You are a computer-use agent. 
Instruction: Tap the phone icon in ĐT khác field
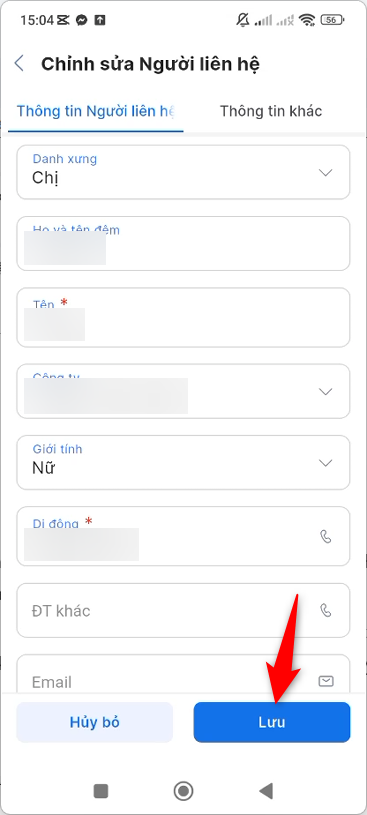325,610
